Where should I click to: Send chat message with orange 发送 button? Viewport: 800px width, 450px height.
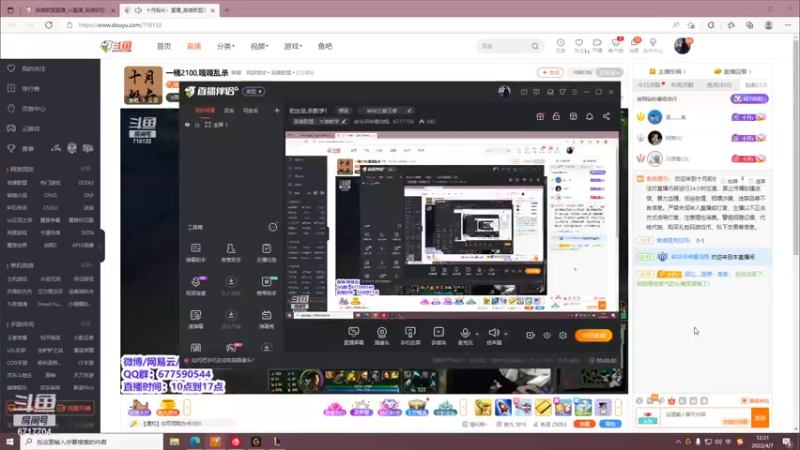(x=760, y=418)
